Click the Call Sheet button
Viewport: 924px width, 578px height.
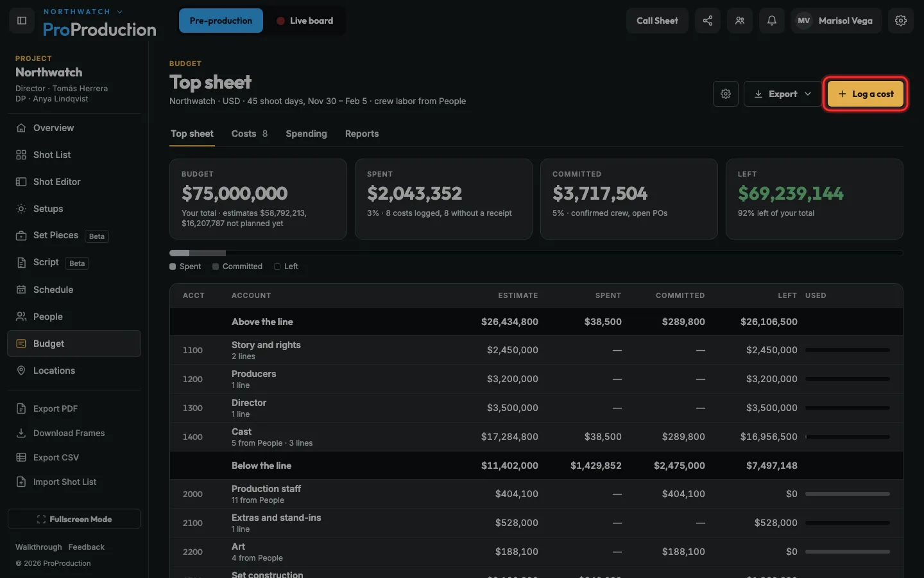point(657,21)
